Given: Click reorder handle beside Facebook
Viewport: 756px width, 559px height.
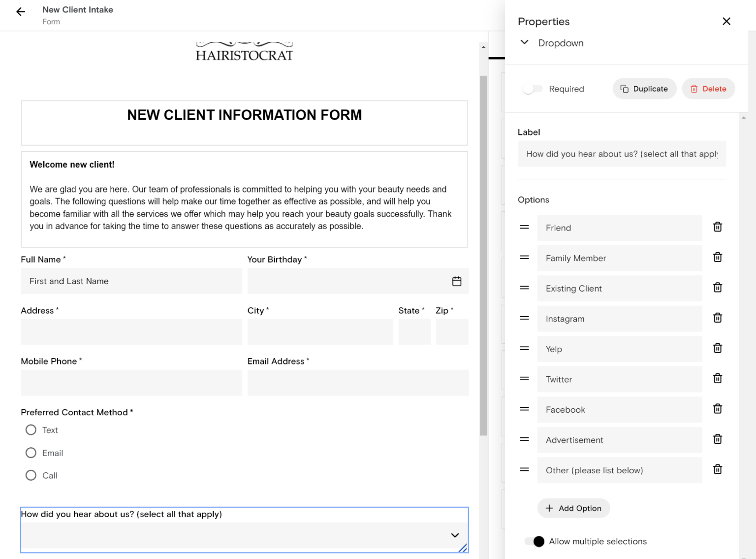Looking at the screenshot, I should [525, 409].
